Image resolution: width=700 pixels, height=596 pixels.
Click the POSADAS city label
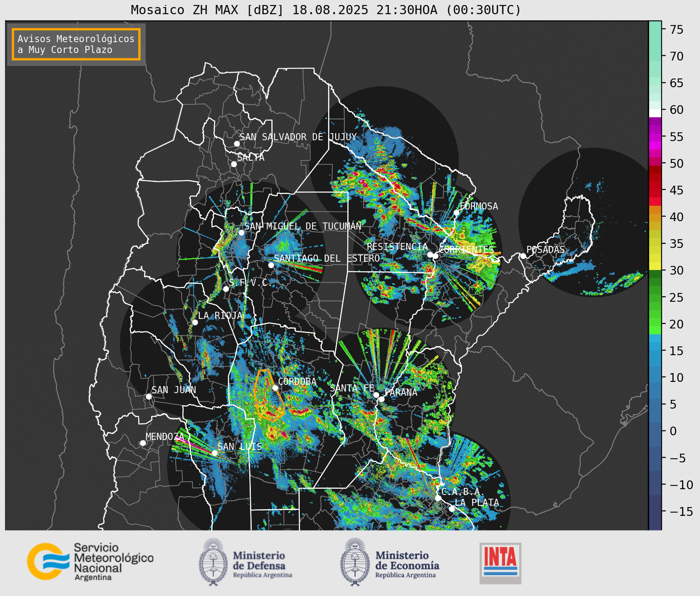[546, 250]
